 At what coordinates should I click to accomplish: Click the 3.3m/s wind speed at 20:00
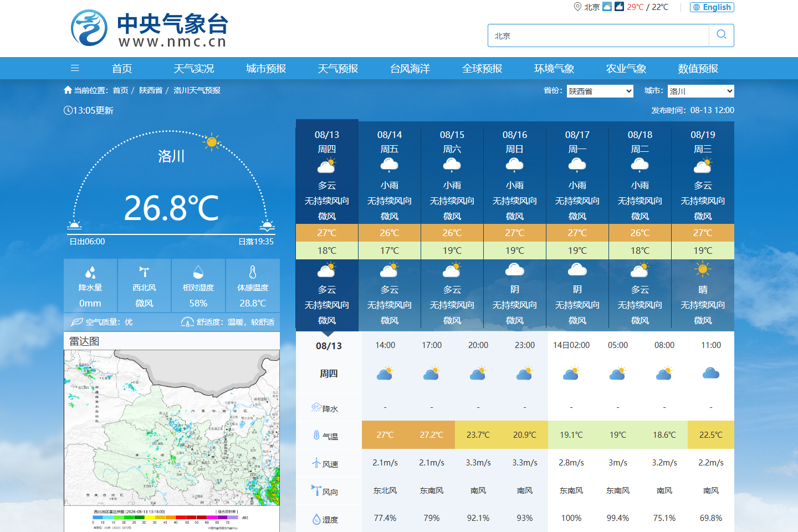point(478,463)
